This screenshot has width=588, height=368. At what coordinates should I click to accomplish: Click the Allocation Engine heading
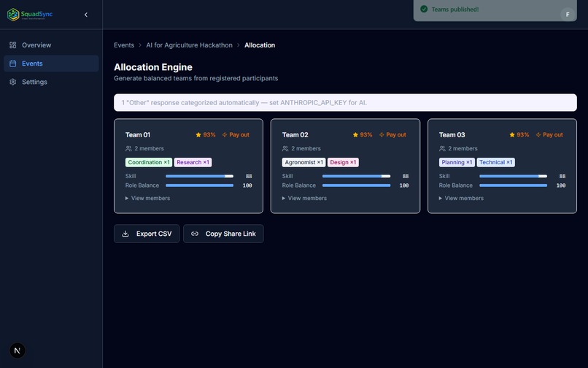pos(153,67)
